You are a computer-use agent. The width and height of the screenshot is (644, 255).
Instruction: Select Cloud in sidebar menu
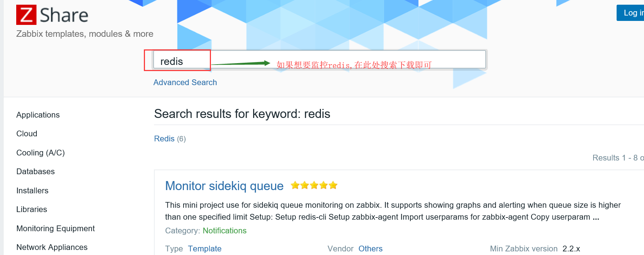[27, 134]
